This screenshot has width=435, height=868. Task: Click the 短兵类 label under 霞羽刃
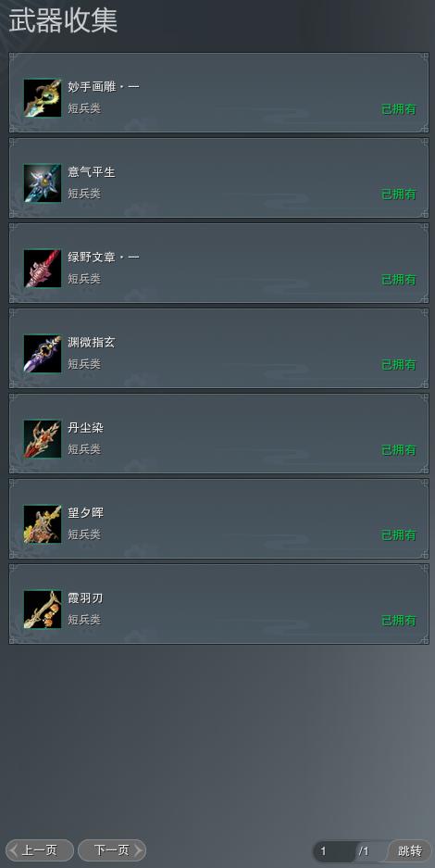point(84,620)
